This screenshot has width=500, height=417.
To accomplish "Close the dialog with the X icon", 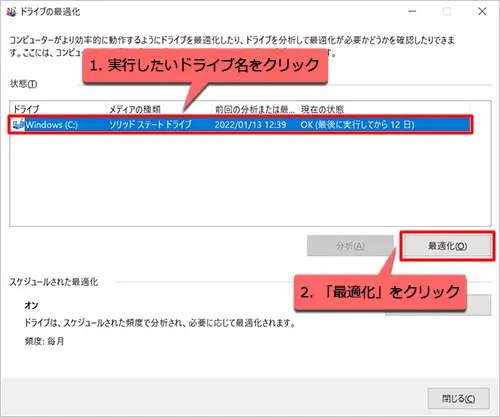I will click(x=482, y=12).
